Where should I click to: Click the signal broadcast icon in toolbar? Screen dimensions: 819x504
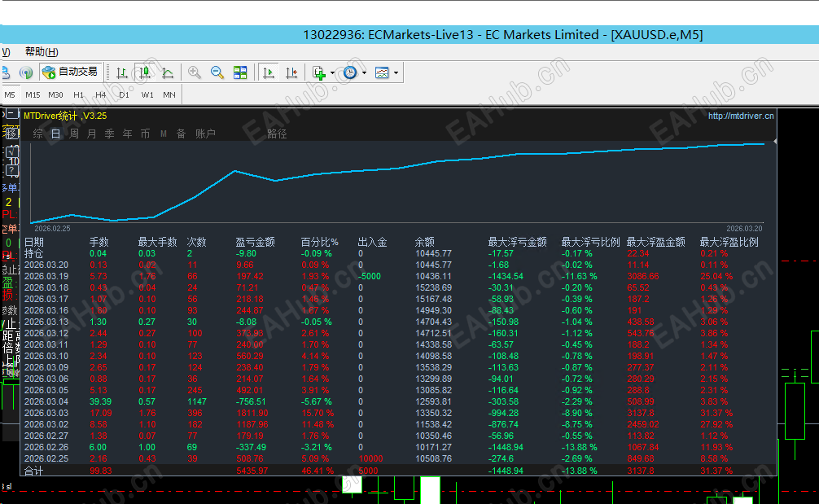25,72
